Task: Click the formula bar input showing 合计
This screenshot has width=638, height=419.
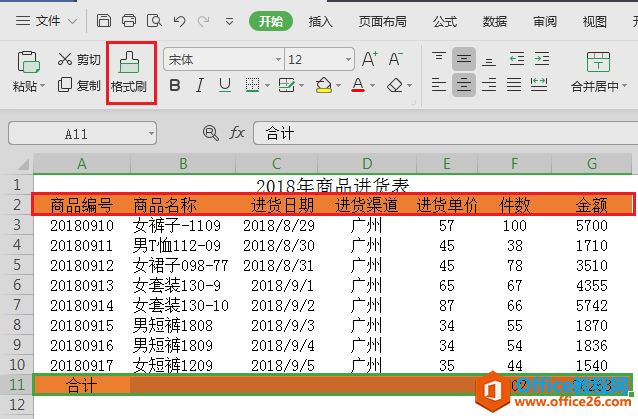Action: [x=440, y=133]
